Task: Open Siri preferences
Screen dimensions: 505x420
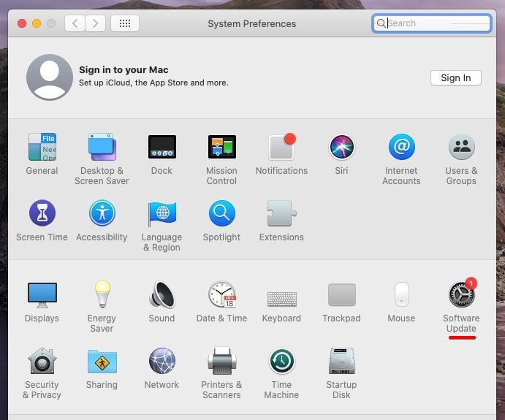Action: 342,147
